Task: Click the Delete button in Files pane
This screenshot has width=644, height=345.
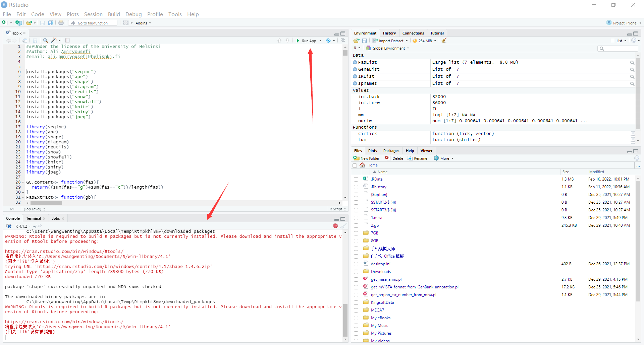Action: point(394,158)
